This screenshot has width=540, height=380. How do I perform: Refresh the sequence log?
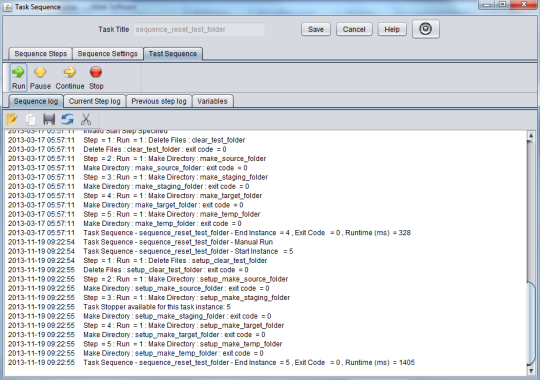(x=68, y=119)
